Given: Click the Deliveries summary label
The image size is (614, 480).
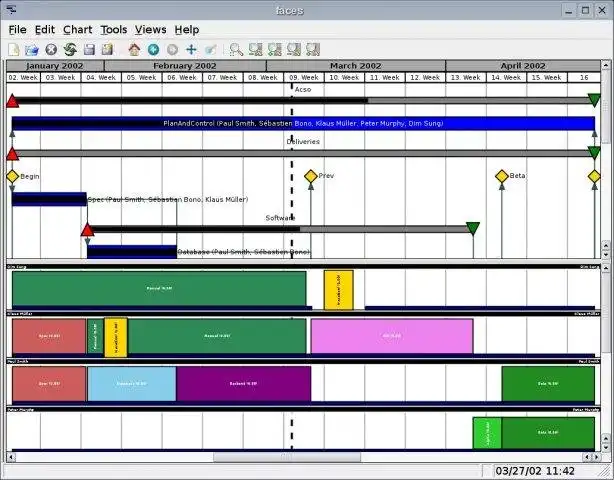Looking at the screenshot, I should pos(303,141).
